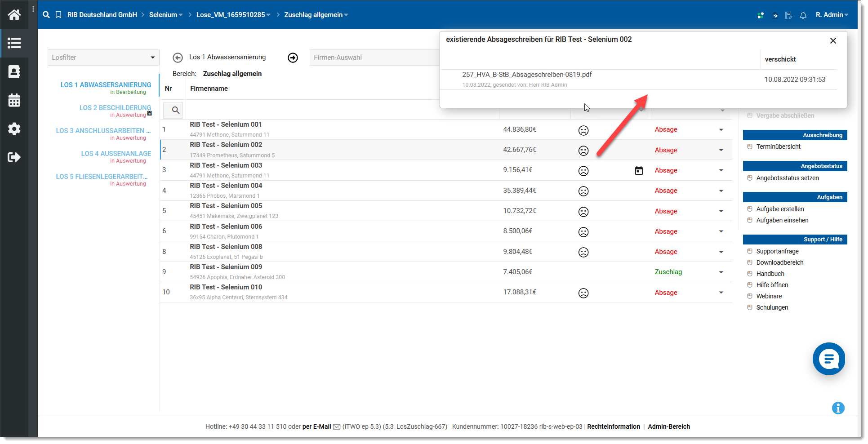Go to next lot with right arrow

(293, 58)
